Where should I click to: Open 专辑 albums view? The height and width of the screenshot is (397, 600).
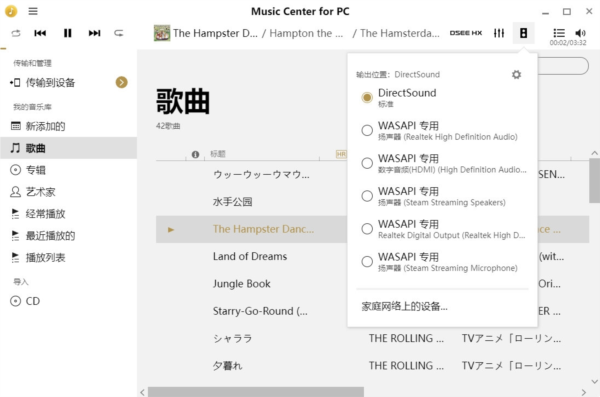coord(68,170)
